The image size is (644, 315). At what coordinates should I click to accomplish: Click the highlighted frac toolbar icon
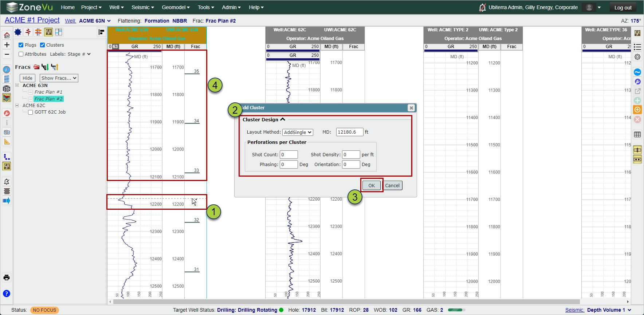pos(48,32)
